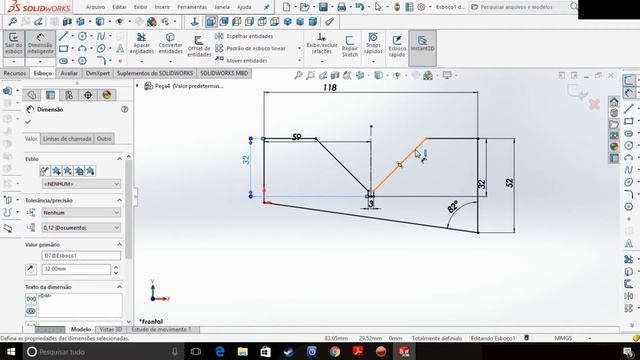Switch to Suplementos do SOLIDWORKS tab
This screenshot has height=360, width=640.
click(155, 73)
